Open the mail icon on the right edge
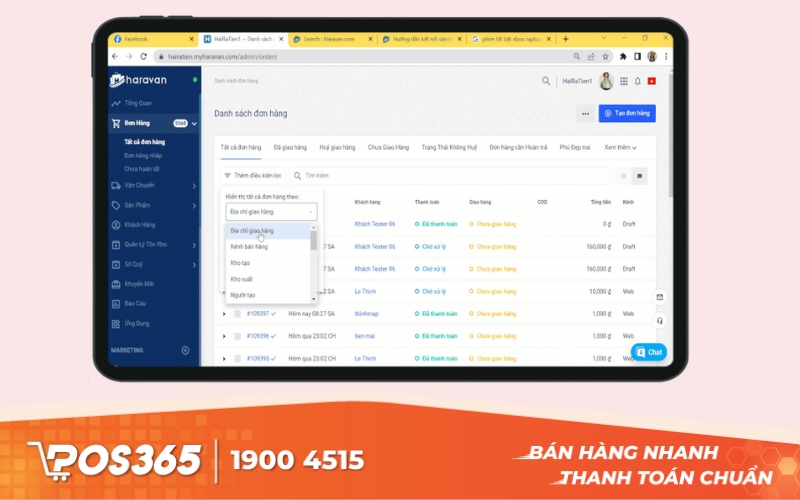The image size is (800, 500). coord(660,297)
